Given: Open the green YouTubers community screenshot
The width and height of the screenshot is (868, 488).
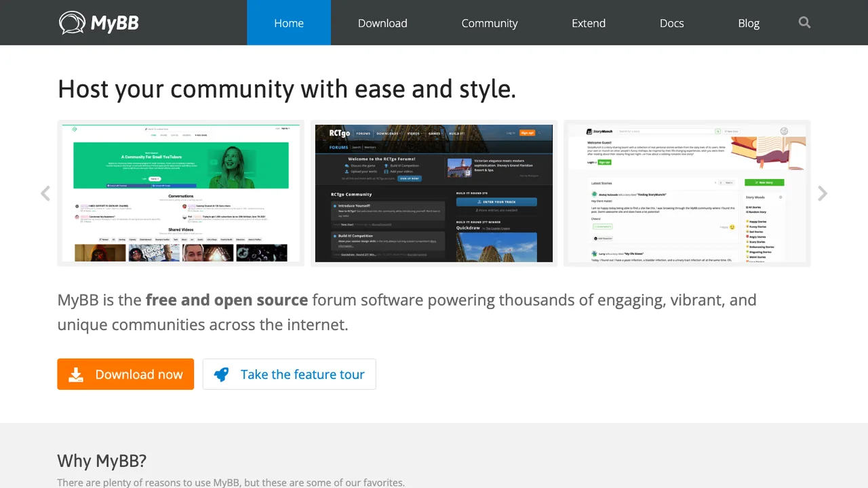Looking at the screenshot, I should coord(180,193).
